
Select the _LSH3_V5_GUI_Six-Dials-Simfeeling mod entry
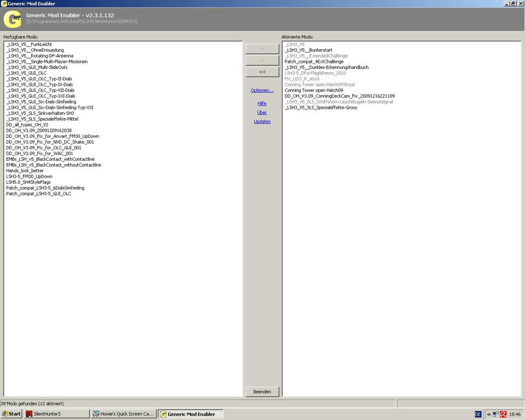[x=41, y=102]
